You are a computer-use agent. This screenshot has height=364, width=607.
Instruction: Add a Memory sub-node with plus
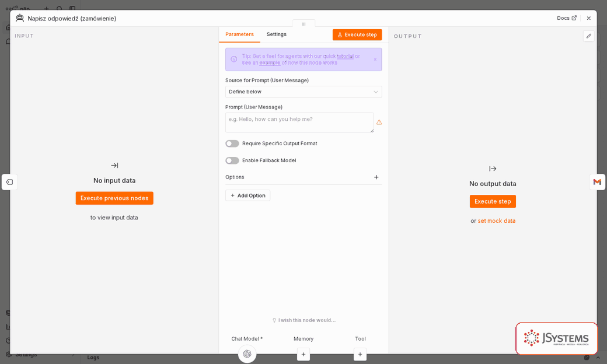point(303,354)
